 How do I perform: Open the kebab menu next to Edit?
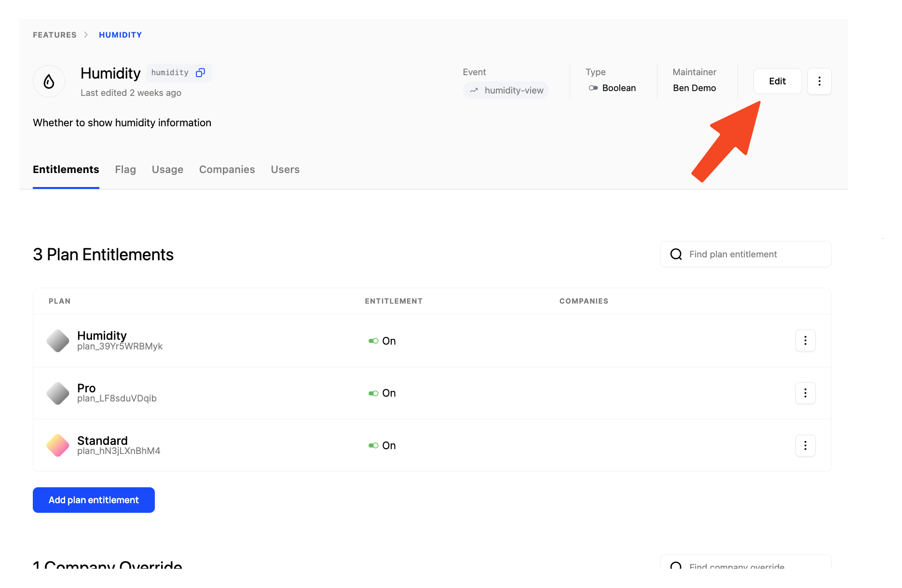coord(819,81)
